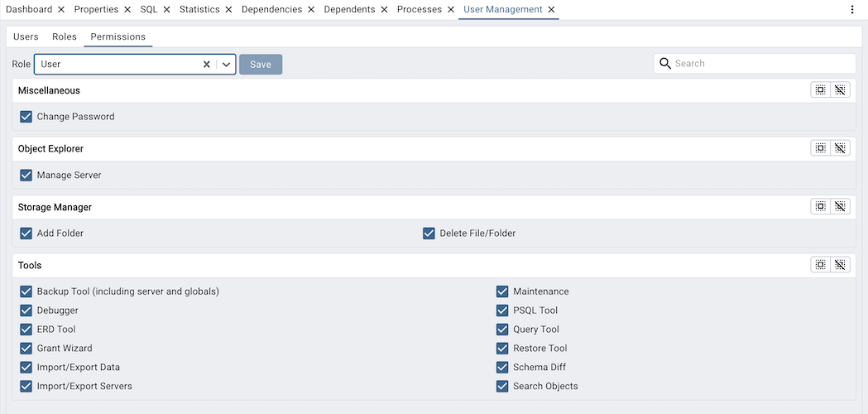Select all Tools permissions icon
868x414 pixels.
pyautogui.click(x=820, y=265)
